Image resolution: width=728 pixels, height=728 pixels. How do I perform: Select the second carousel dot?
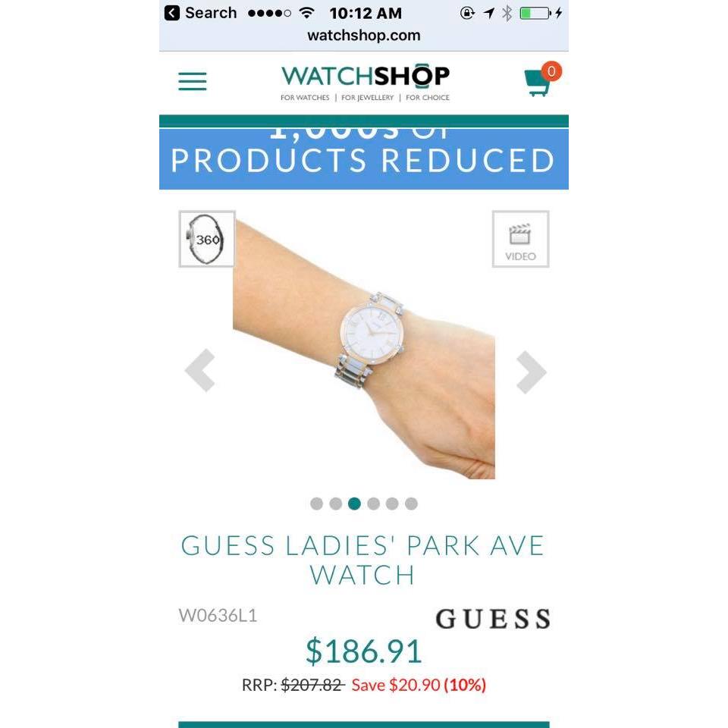[336, 504]
